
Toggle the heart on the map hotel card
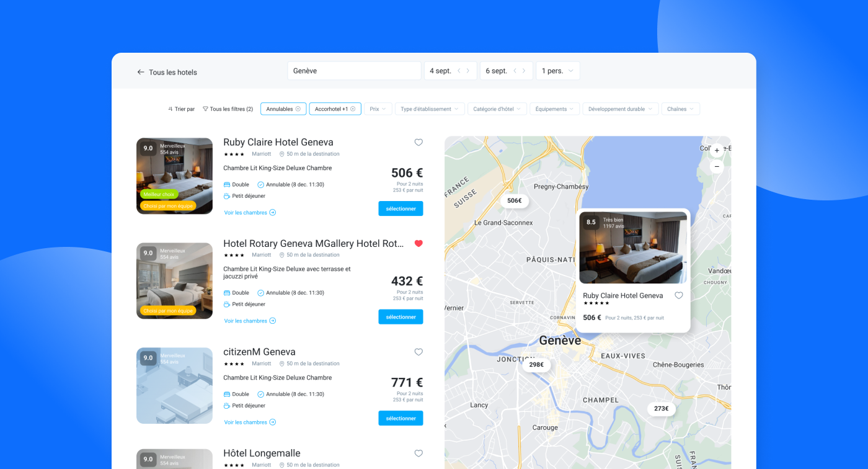pos(679,296)
